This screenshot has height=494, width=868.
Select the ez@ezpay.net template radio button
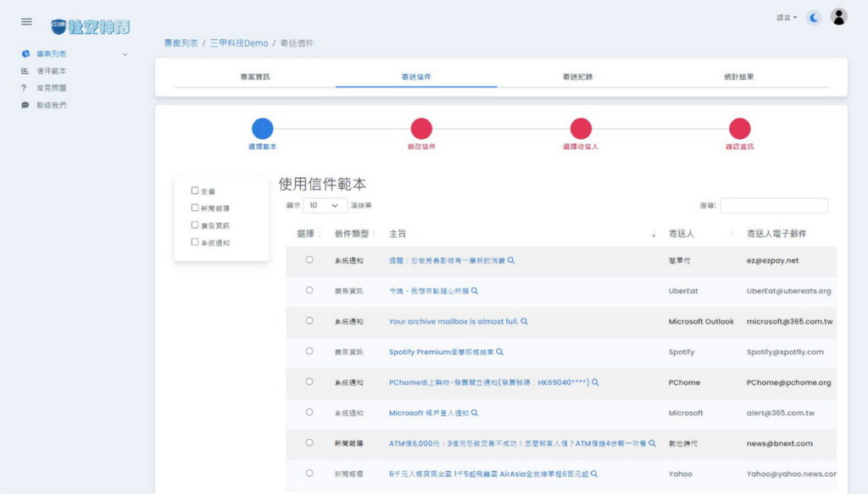(309, 259)
